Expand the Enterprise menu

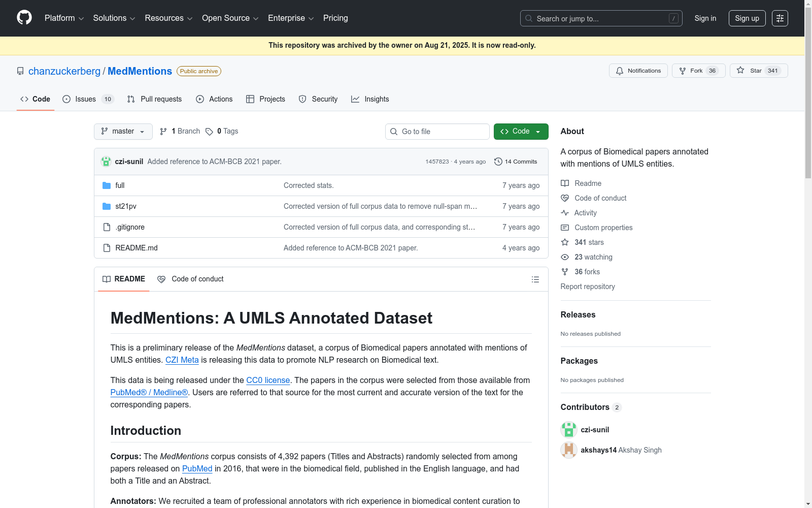coord(291,18)
